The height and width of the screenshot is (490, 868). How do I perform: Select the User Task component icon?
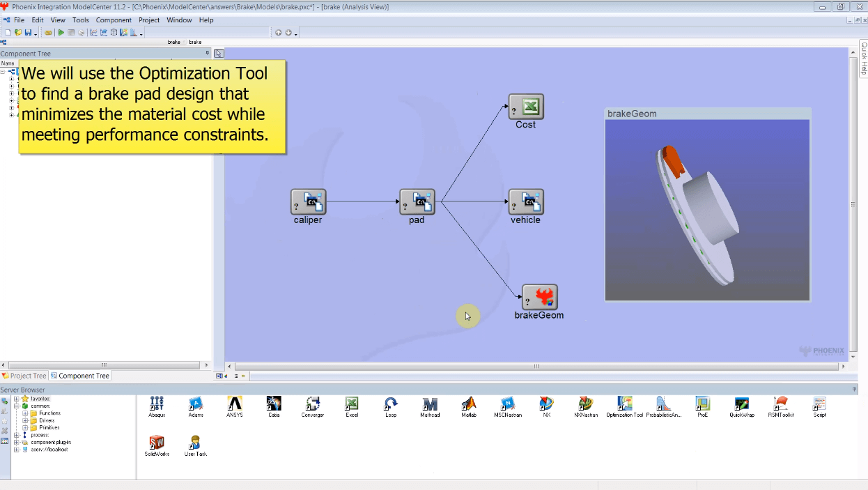click(196, 443)
